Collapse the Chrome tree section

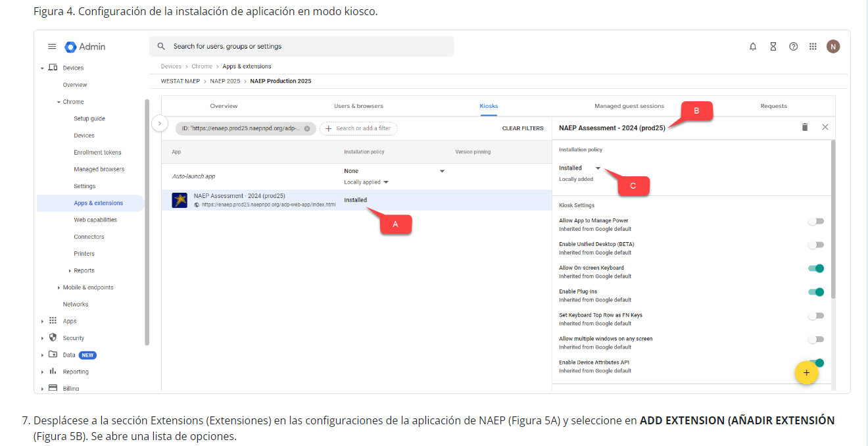pos(58,102)
